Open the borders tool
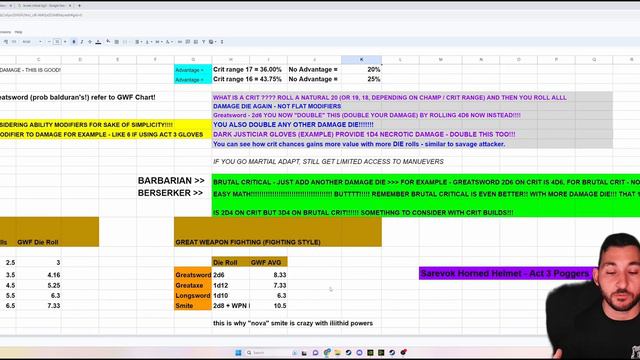The image size is (640, 360). [116, 42]
